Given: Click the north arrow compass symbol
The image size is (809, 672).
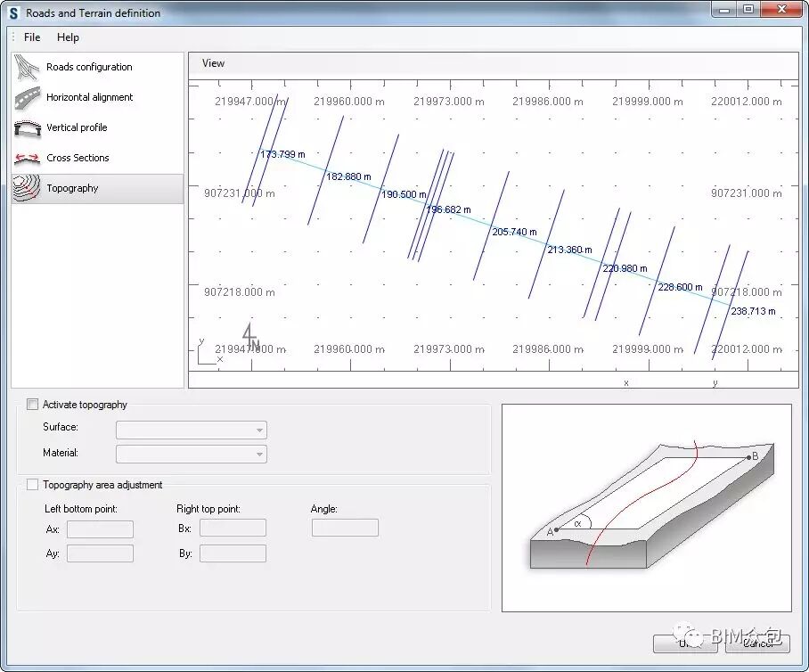Looking at the screenshot, I should pyautogui.click(x=251, y=337).
